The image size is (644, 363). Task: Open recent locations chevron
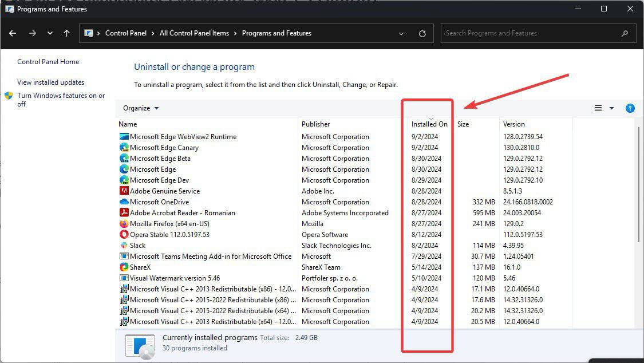coord(50,33)
